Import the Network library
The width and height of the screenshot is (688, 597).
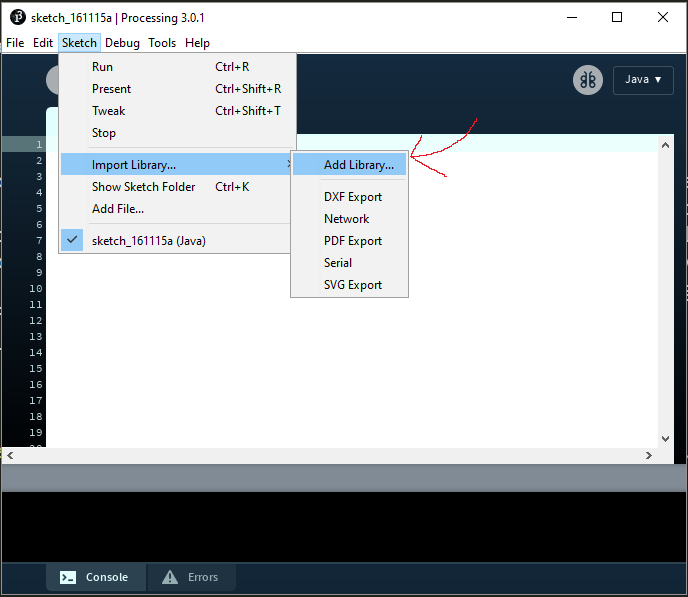click(350, 218)
